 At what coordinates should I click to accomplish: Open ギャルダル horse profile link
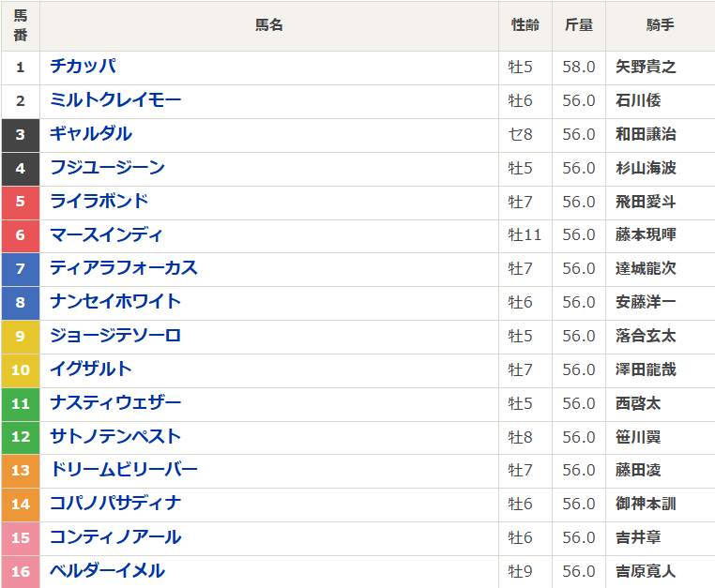(90, 134)
